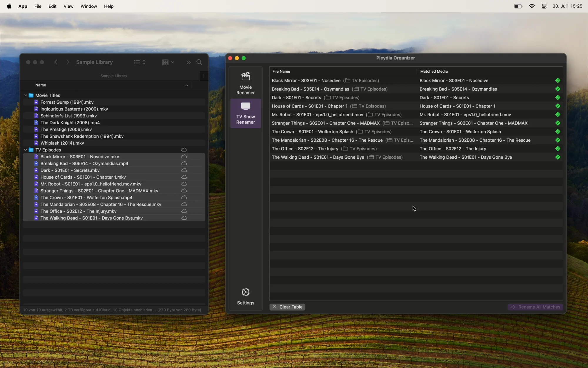Open the Window menu
This screenshot has height=368, width=588.
[88, 6]
